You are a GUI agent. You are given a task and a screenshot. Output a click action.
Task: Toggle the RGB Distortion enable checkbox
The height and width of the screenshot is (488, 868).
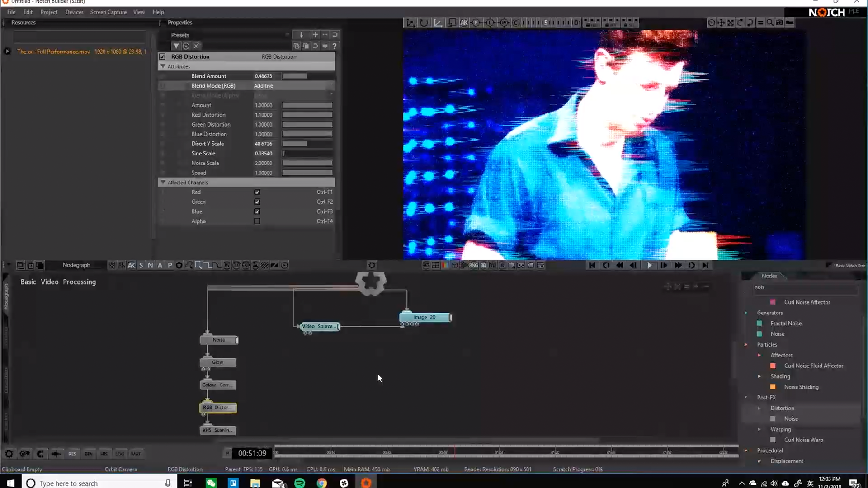pos(162,57)
